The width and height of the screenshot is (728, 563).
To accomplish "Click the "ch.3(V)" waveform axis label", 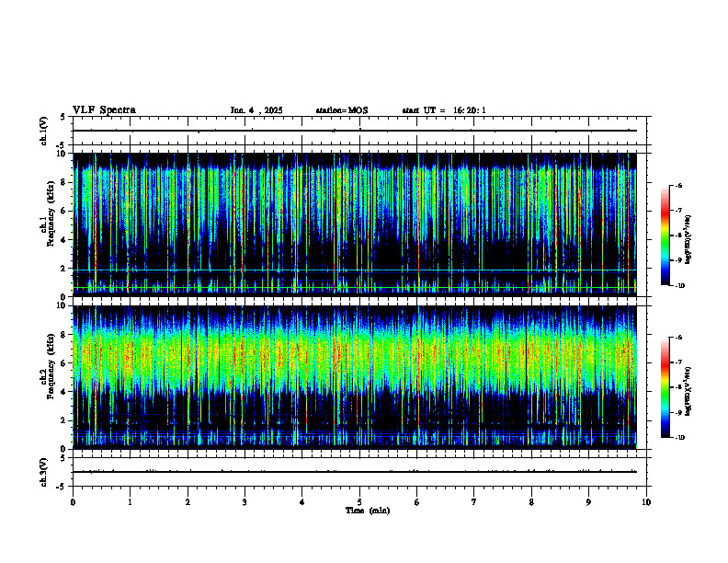I will pos(43,472).
